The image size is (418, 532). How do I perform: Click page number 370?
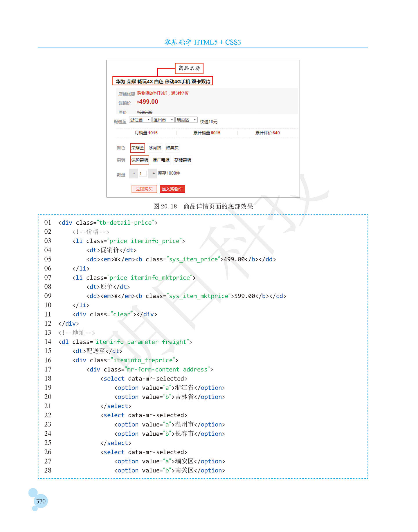pyautogui.click(x=41, y=501)
